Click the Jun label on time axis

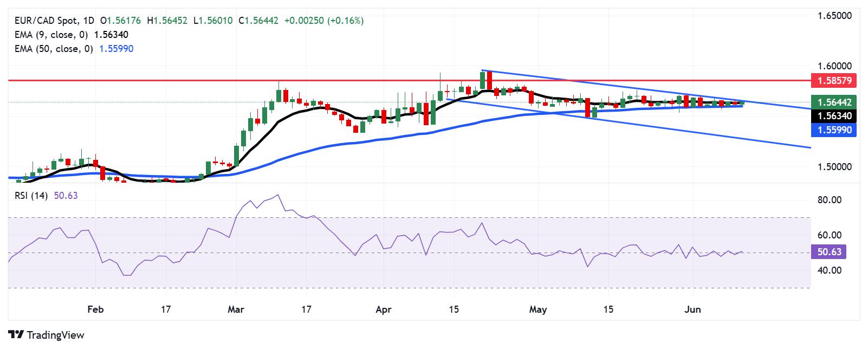[x=692, y=309]
